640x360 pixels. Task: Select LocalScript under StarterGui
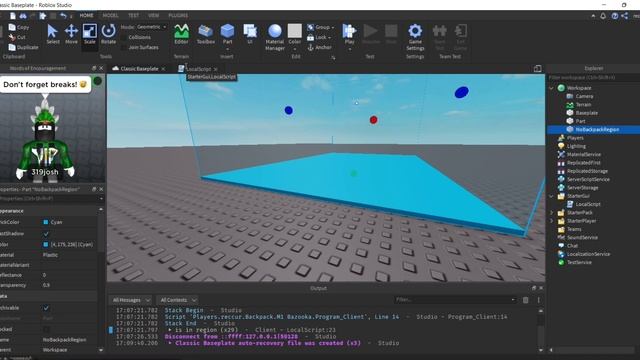[x=588, y=204]
